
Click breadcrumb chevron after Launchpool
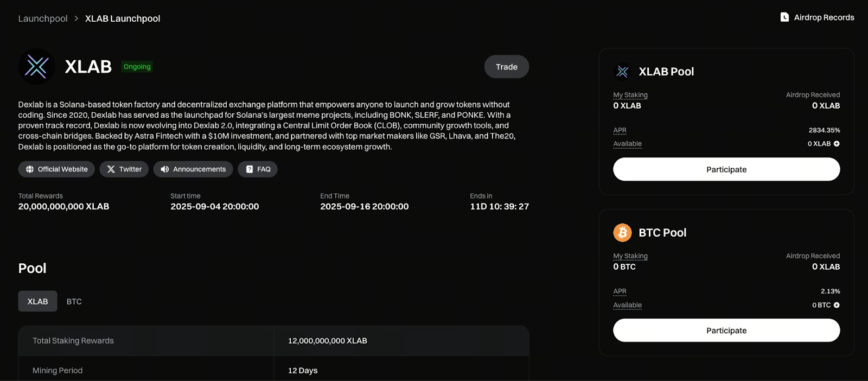coord(76,18)
